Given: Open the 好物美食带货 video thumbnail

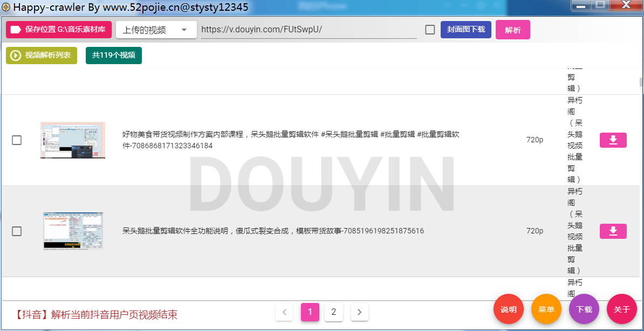Looking at the screenshot, I should [73, 140].
